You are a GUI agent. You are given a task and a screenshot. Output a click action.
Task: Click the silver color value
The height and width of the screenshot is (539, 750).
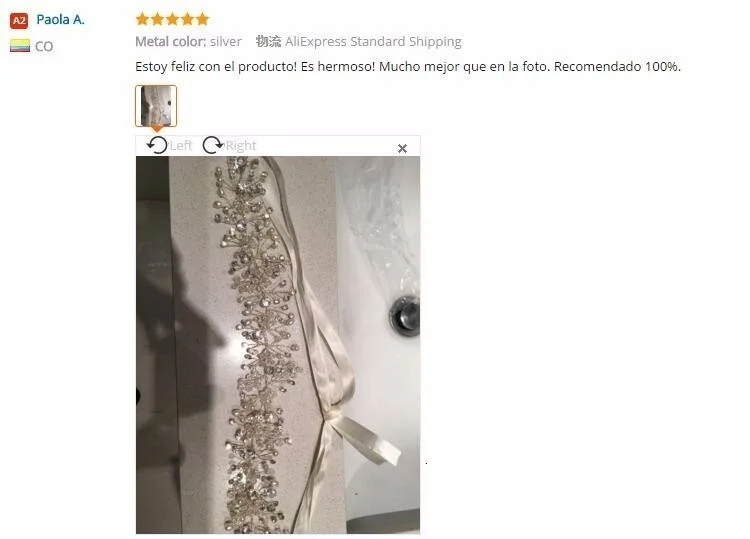226,42
